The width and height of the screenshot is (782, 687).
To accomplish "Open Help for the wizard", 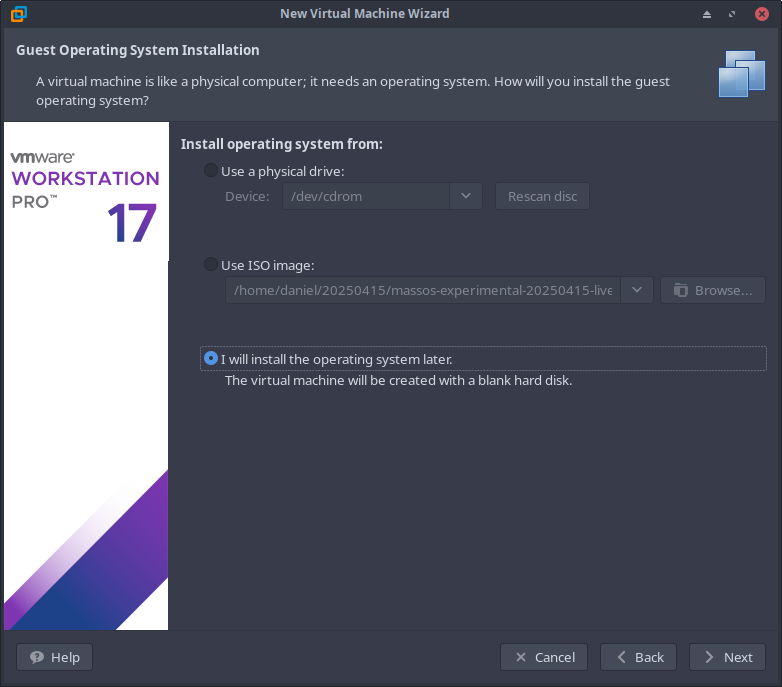I will coord(54,657).
